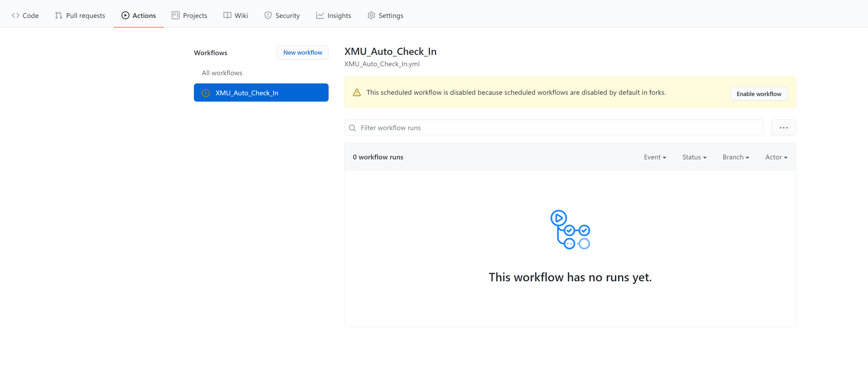Expand the Branch filter dropdown
The height and width of the screenshot is (370, 868).
pyautogui.click(x=736, y=157)
